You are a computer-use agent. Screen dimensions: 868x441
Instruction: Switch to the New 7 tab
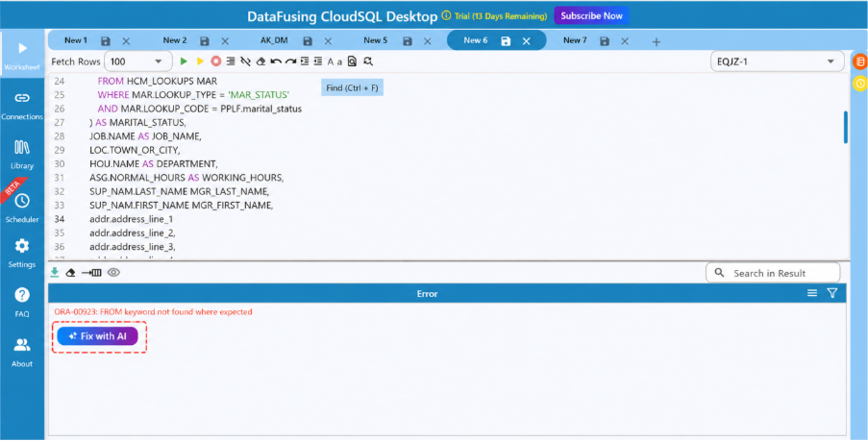[575, 40]
